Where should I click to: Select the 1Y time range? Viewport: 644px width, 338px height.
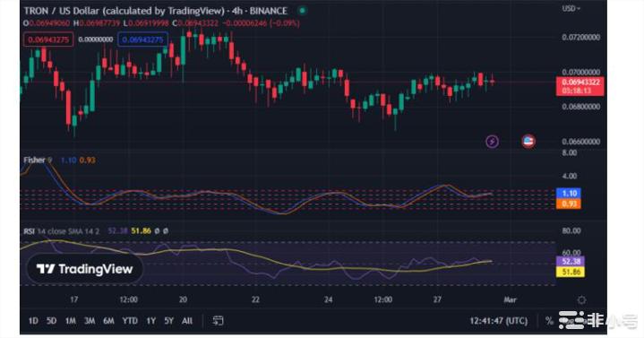(x=151, y=321)
